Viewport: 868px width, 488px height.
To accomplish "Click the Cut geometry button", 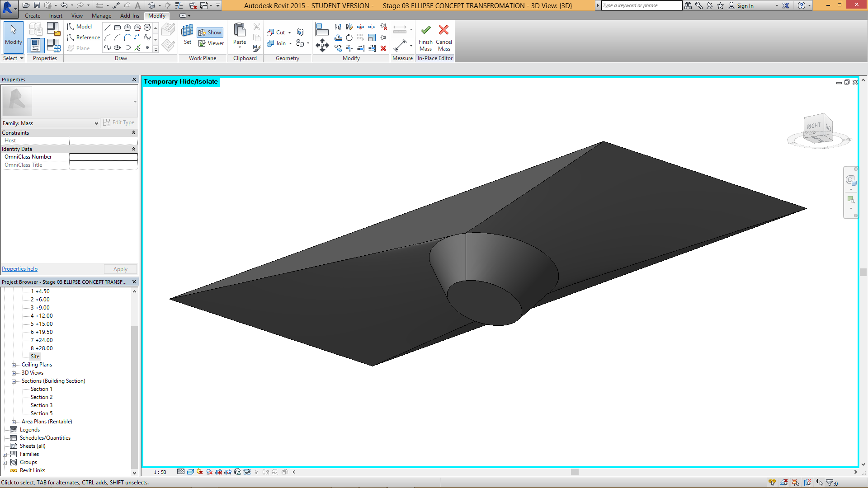I will pos(277,33).
